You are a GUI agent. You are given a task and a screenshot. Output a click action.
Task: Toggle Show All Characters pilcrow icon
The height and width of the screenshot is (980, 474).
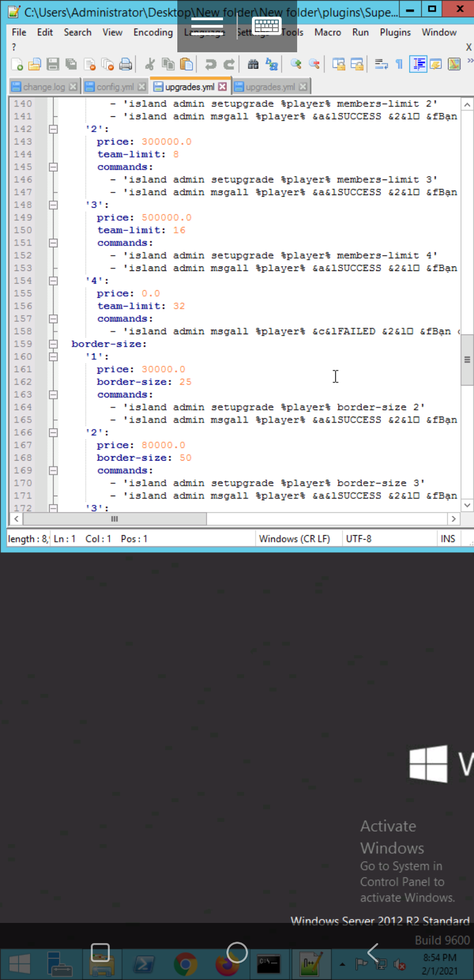tap(399, 65)
